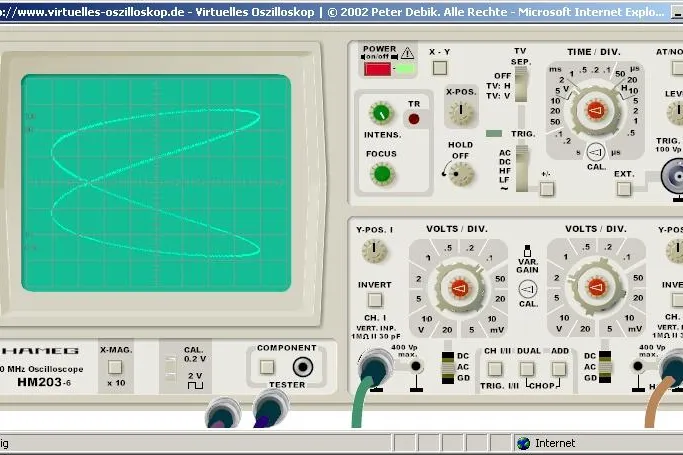The height and width of the screenshot is (455, 683).
Task: Click the INTENS. green knob
Action: click(x=381, y=114)
